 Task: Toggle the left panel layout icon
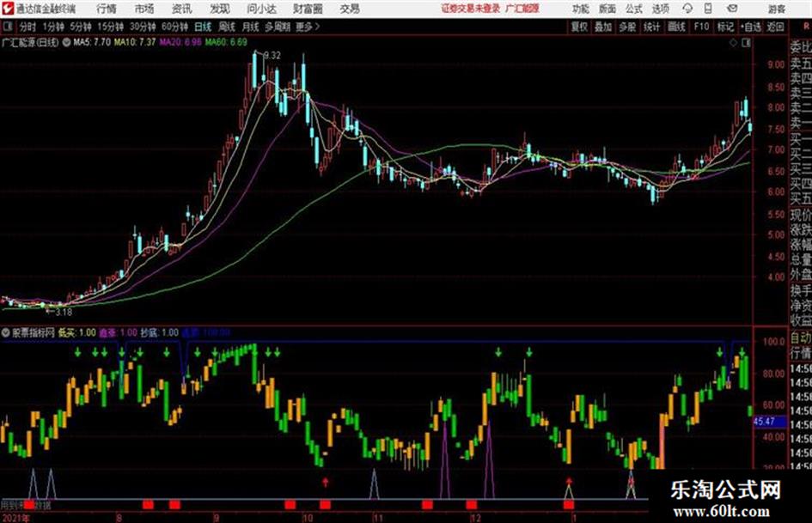coord(7,27)
